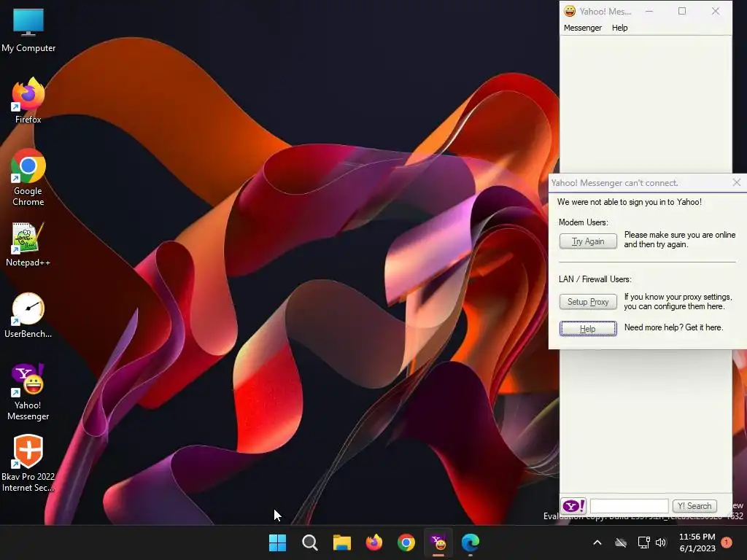The width and height of the screenshot is (747, 560).
Task: Click the Try Again button
Action: pos(588,241)
